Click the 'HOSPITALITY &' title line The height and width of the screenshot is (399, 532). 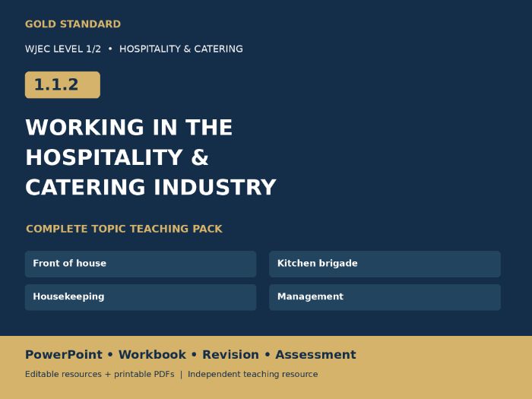[117, 158]
